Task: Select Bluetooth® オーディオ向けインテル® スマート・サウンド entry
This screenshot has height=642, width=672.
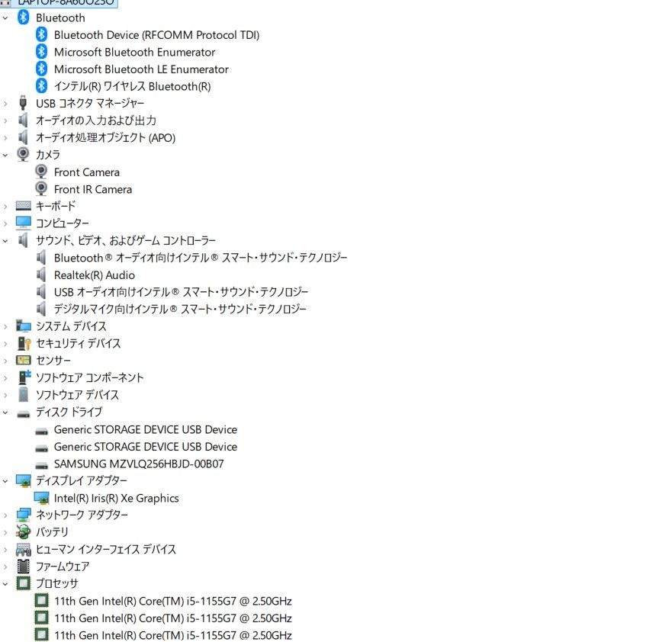Action: 201,258
